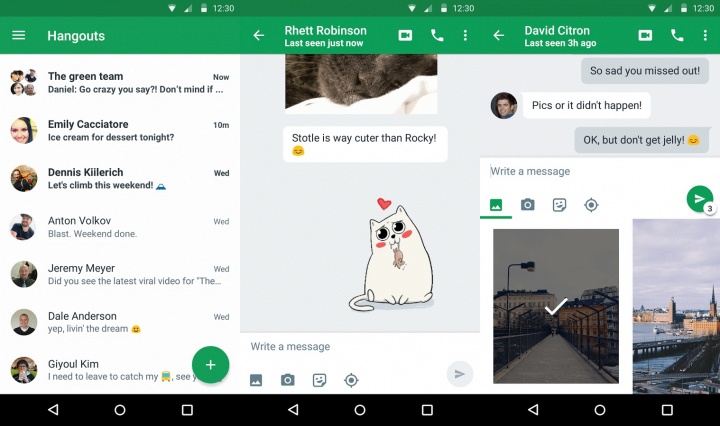Tap Android recents button in David chat screen
The height and width of the screenshot is (426, 720).
coord(667,409)
